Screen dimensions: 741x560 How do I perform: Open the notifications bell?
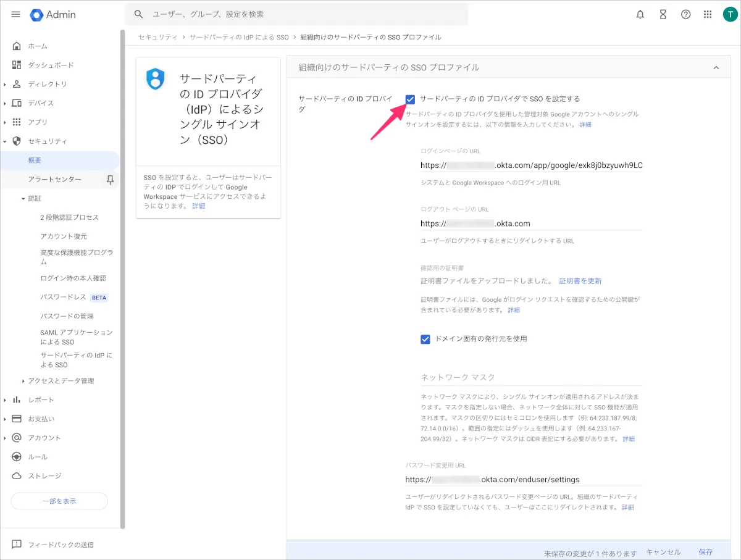(x=640, y=14)
